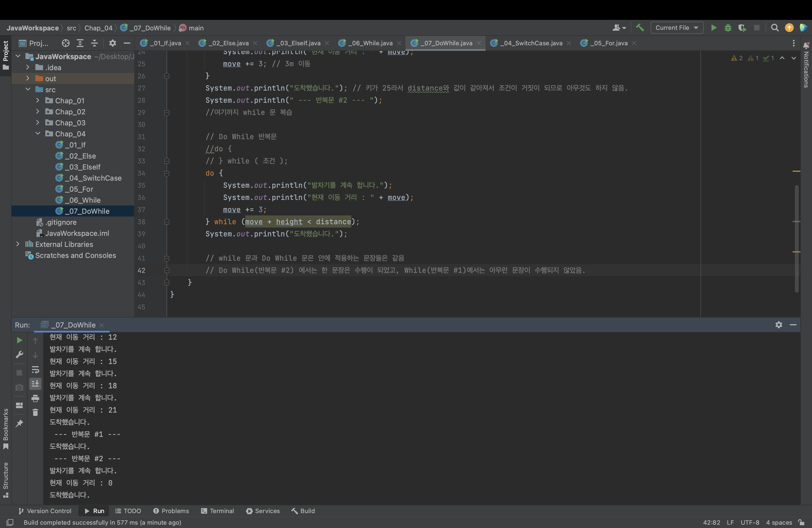This screenshot has height=528, width=812.
Task: Open the Terminal tool window
Action: 218,511
